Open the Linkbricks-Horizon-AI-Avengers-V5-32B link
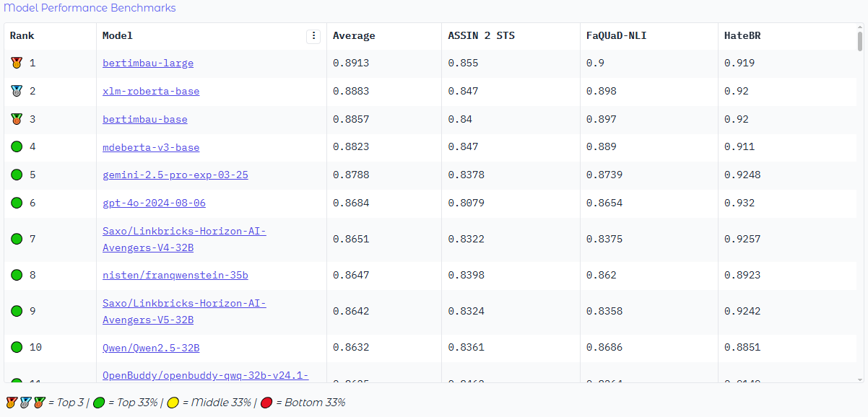 tap(184, 311)
